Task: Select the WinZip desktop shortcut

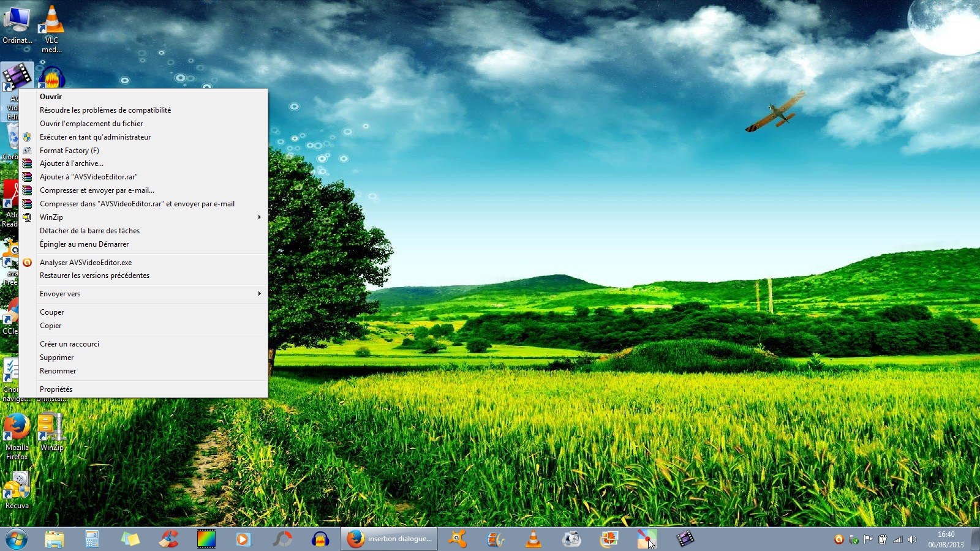Action: 51,432
